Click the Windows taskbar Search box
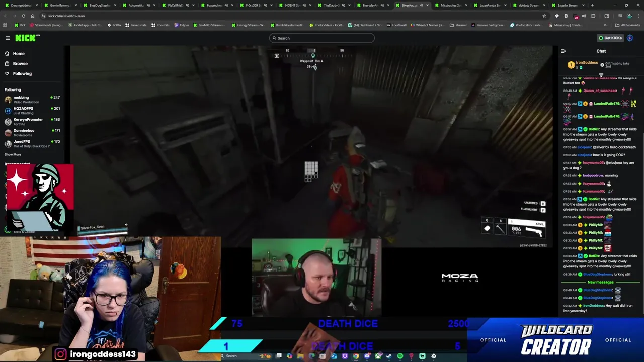 [x=245, y=356]
